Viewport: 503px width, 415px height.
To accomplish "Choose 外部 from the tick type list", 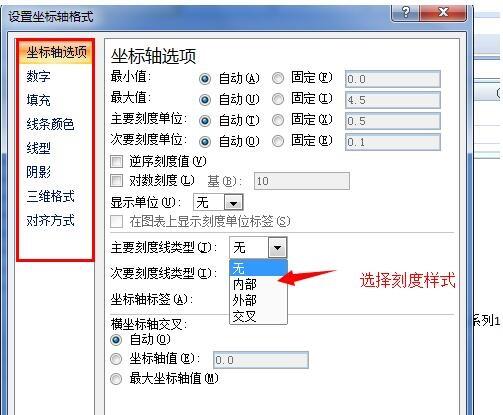I will click(x=258, y=300).
